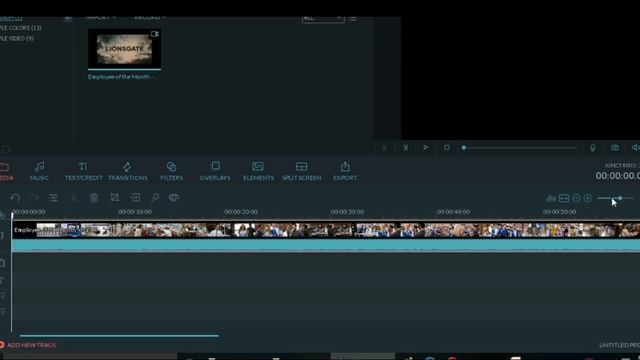Click Add New Track button
The width and height of the screenshot is (640, 360).
tap(28, 345)
